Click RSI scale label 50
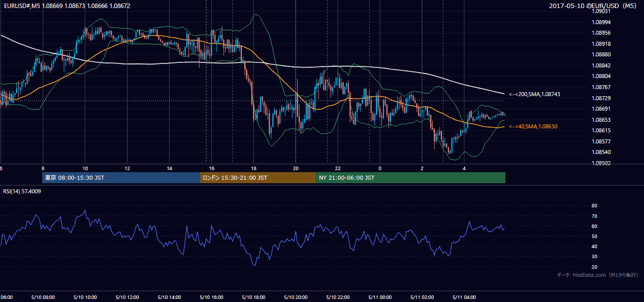 click(x=594, y=236)
